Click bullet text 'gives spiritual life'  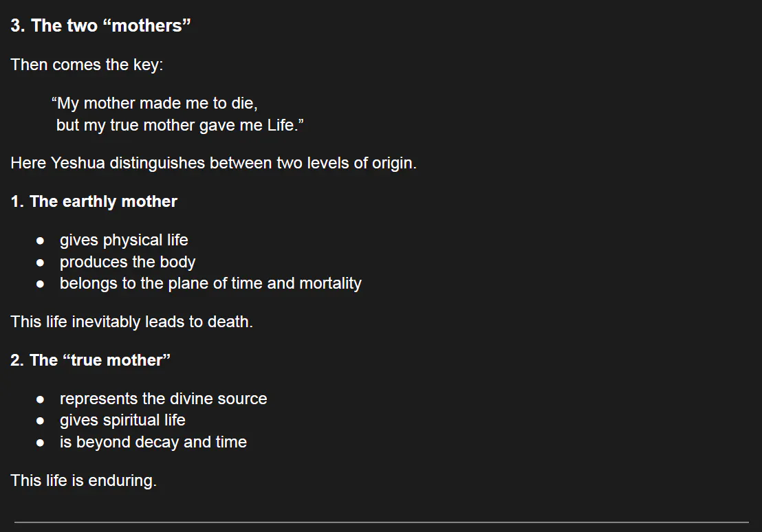click(122, 420)
